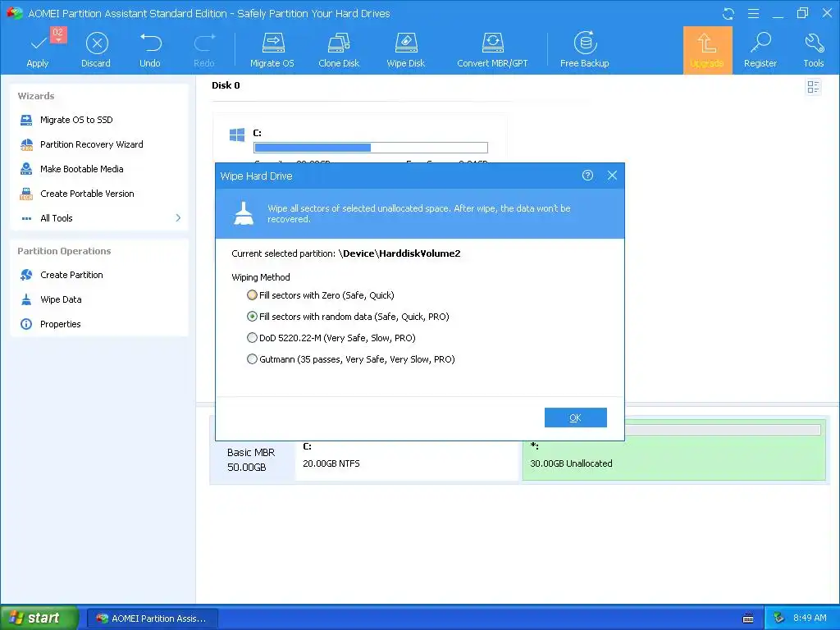Click the orange Upgrade button
The width and height of the screenshot is (840, 630).
707,50
